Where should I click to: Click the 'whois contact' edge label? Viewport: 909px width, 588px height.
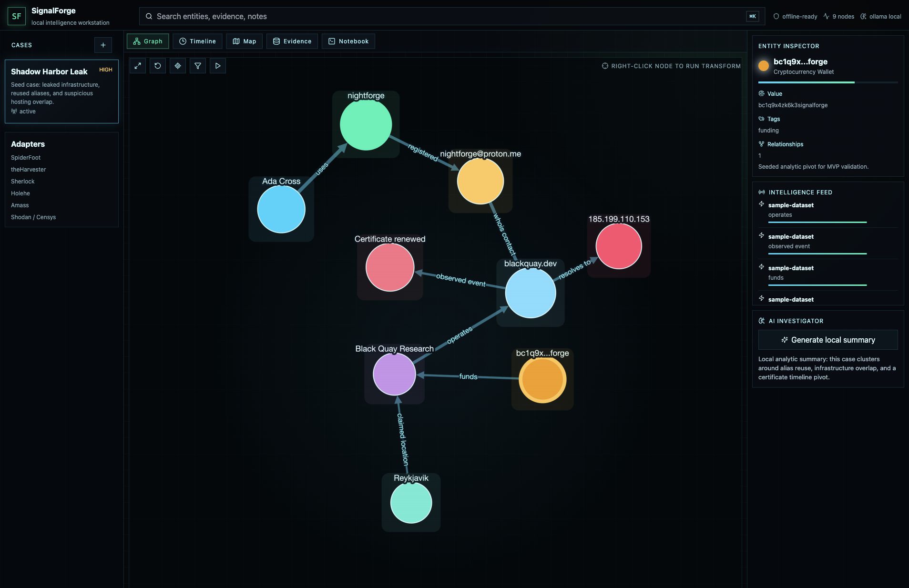[505, 235]
